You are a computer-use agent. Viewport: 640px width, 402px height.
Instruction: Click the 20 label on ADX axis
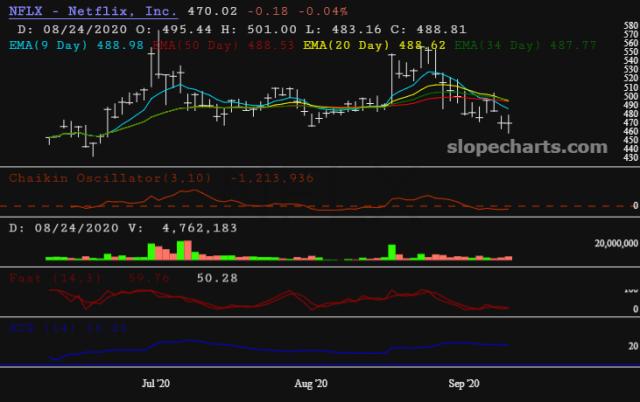click(633, 346)
